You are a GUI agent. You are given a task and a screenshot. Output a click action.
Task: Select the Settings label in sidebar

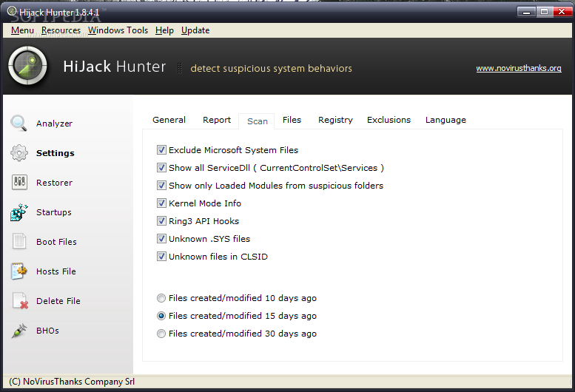pyautogui.click(x=56, y=153)
